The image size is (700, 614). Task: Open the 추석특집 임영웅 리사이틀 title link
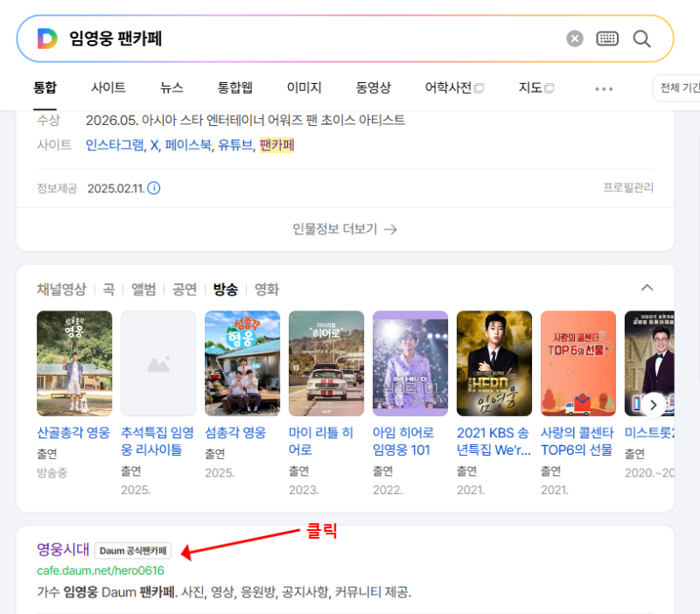click(157, 441)
